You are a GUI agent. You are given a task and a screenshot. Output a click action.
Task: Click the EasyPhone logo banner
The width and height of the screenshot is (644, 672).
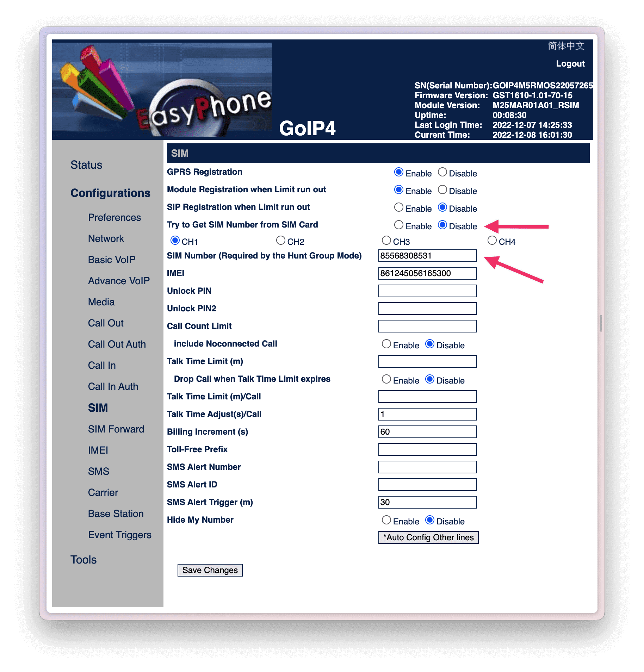click(x=162, y=90)
